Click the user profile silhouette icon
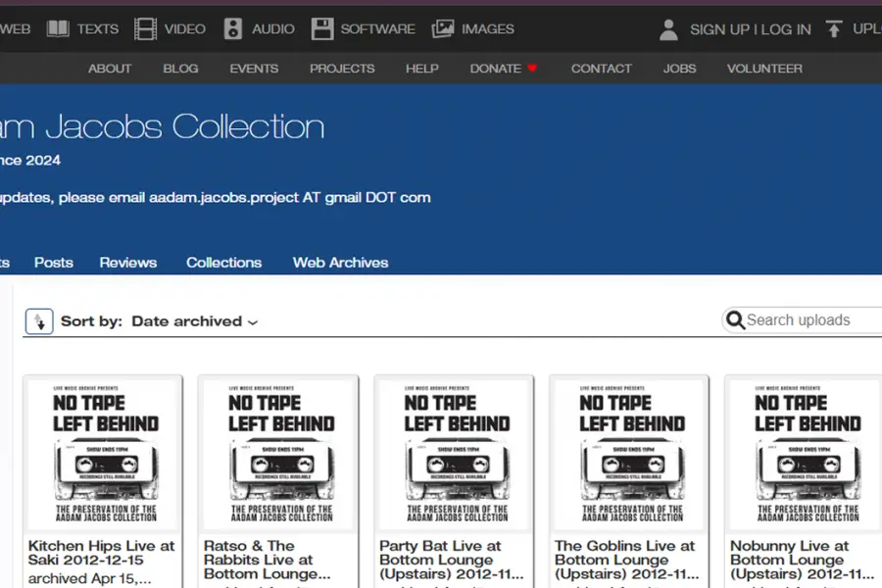The width and height of the screenshot is (882, 588). point(668,29)
